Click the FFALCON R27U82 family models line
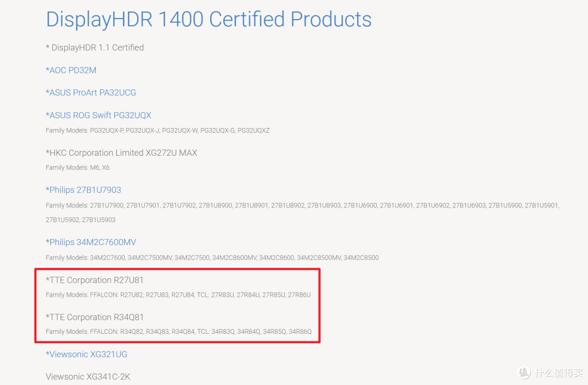 (178, 295)
